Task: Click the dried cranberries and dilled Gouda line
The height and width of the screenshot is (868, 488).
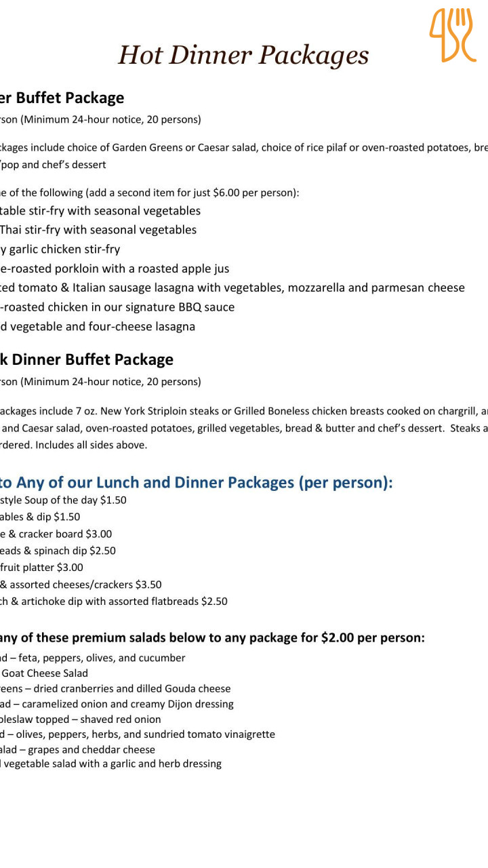Action: coord(115,688)
